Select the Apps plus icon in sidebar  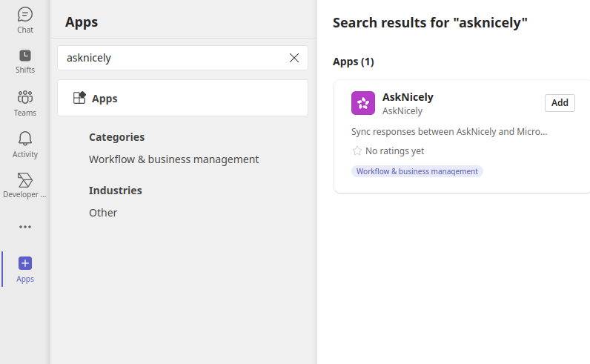(x=25, y=263)
